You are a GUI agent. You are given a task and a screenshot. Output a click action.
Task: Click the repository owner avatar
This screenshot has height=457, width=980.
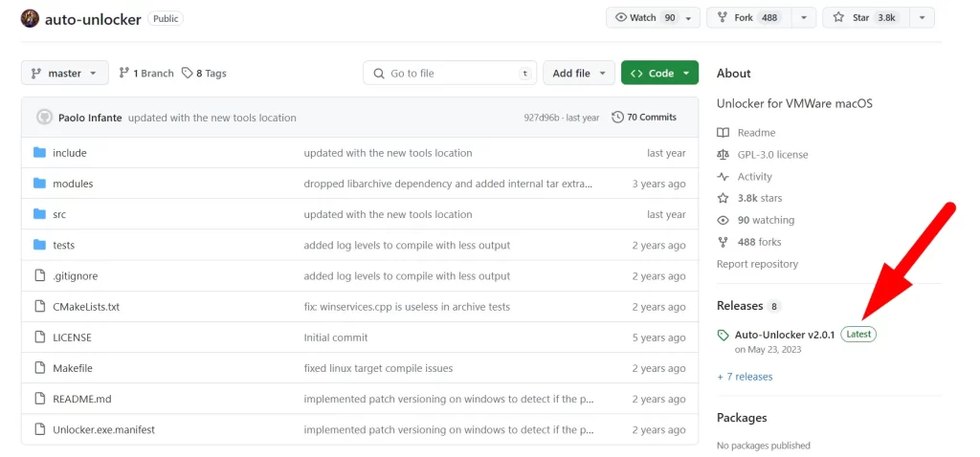point(30,19)
